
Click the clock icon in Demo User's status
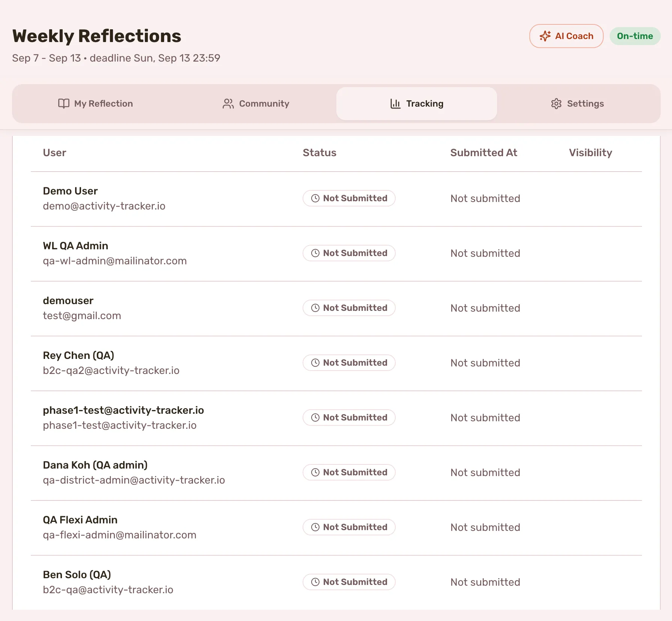315,198
